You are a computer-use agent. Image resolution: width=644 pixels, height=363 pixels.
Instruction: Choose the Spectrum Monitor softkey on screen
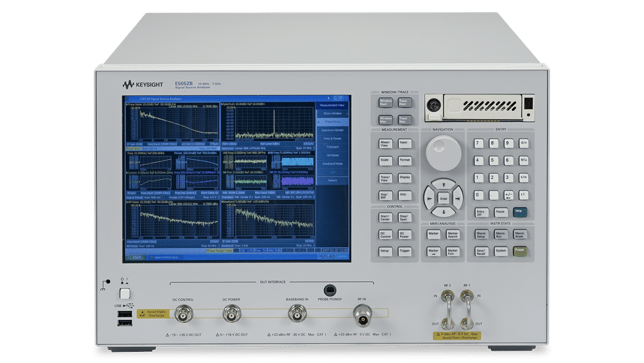point(333,130)
